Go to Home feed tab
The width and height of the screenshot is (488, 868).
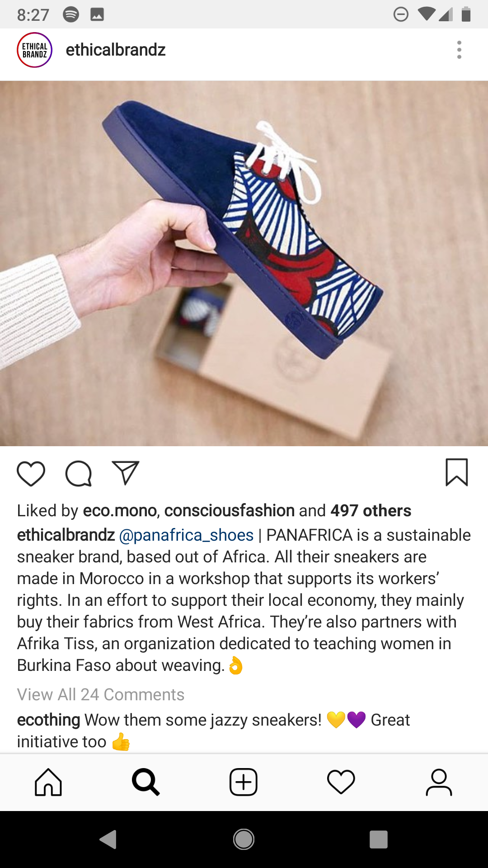48,782
